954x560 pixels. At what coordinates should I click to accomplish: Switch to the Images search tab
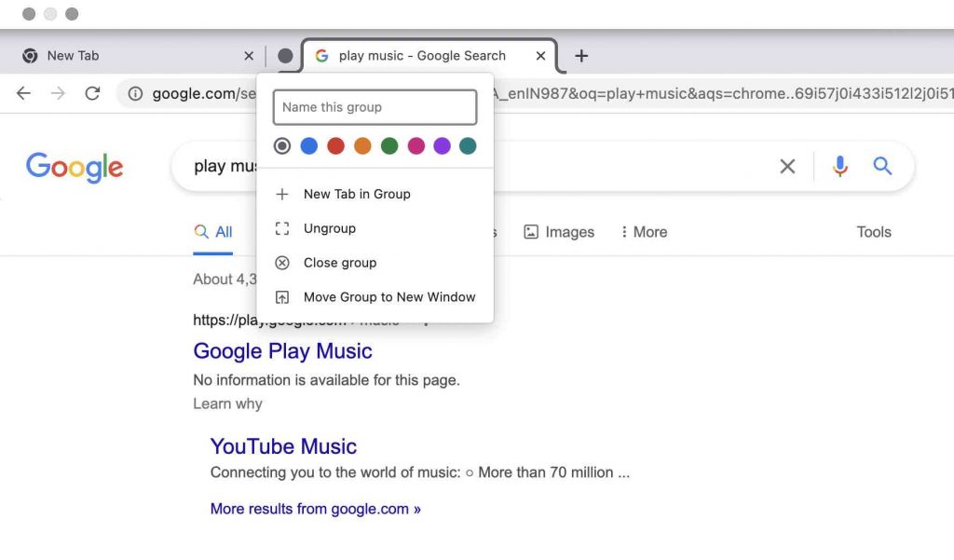[559, 232]
